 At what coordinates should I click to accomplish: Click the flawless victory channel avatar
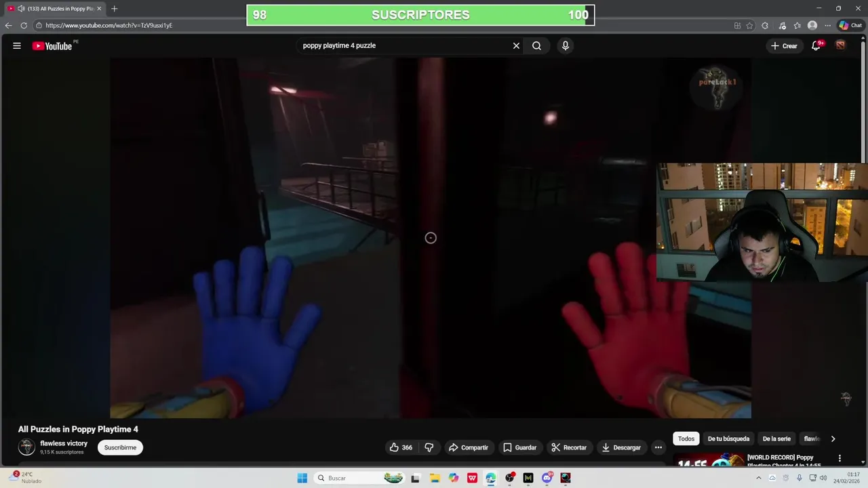coord(26,447)
